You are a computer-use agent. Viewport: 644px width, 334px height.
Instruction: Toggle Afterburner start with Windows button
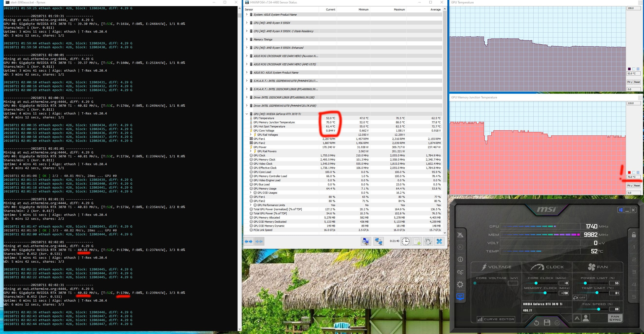click(x=621, y=210)
